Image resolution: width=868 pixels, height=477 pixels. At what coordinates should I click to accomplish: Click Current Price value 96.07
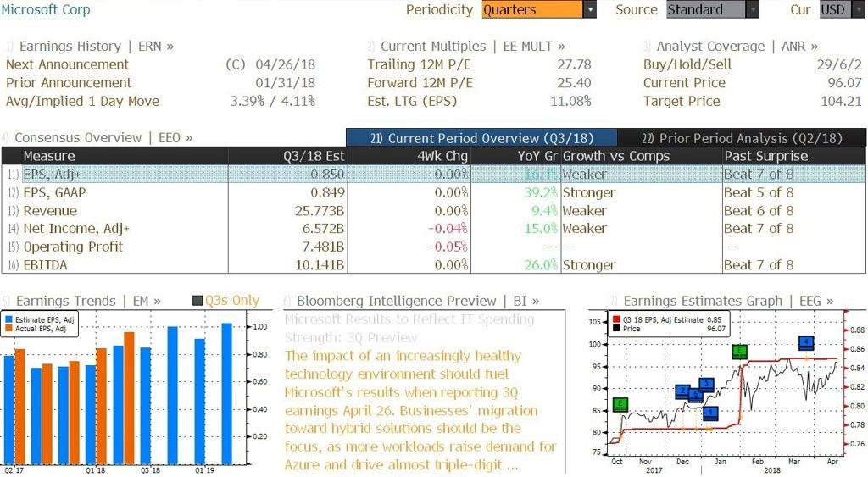click(845, 82)
